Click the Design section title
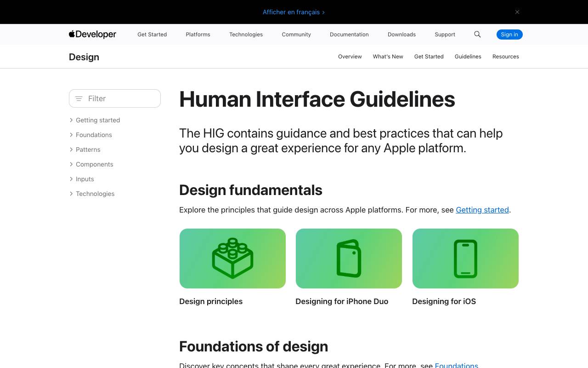Viewport: 588px width, 368px height. (84, 57)
